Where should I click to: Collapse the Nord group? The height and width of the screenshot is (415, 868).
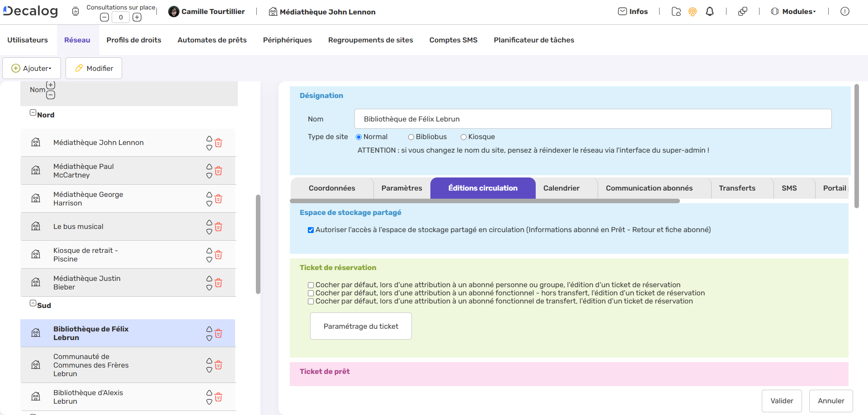pos(33,113)
